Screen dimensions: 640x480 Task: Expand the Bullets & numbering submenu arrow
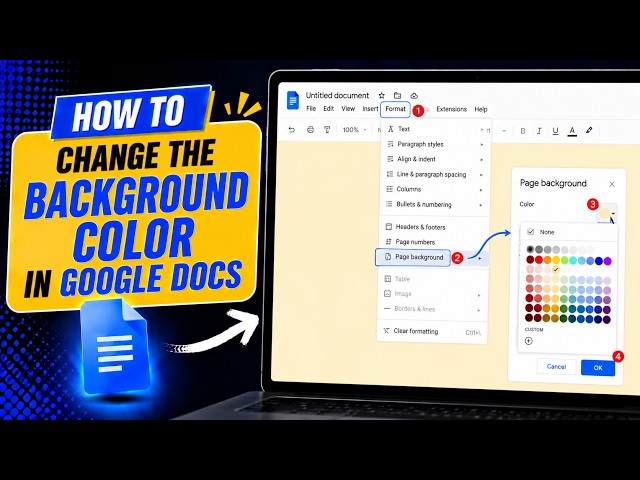click(x=482, y=205)
